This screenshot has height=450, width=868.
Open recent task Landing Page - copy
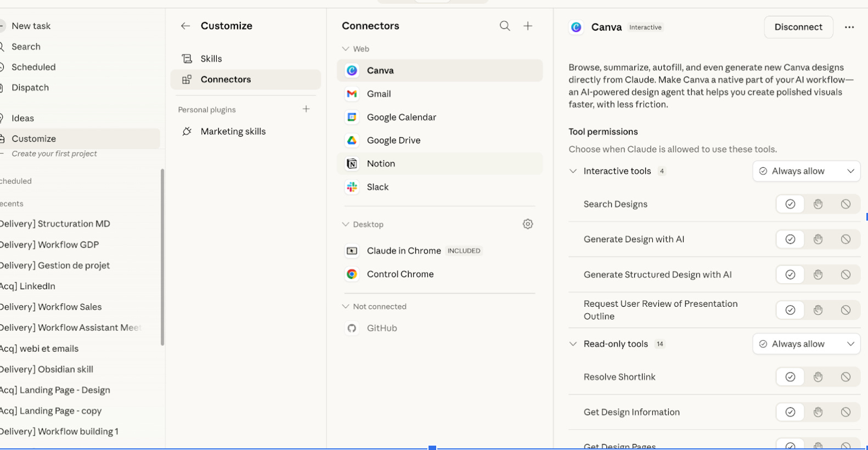coord(51,411)
